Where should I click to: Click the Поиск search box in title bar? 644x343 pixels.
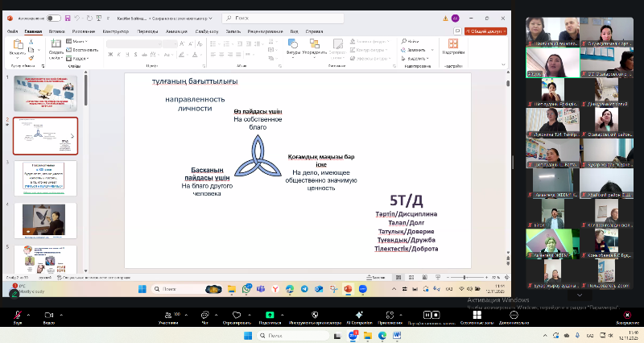274,17
